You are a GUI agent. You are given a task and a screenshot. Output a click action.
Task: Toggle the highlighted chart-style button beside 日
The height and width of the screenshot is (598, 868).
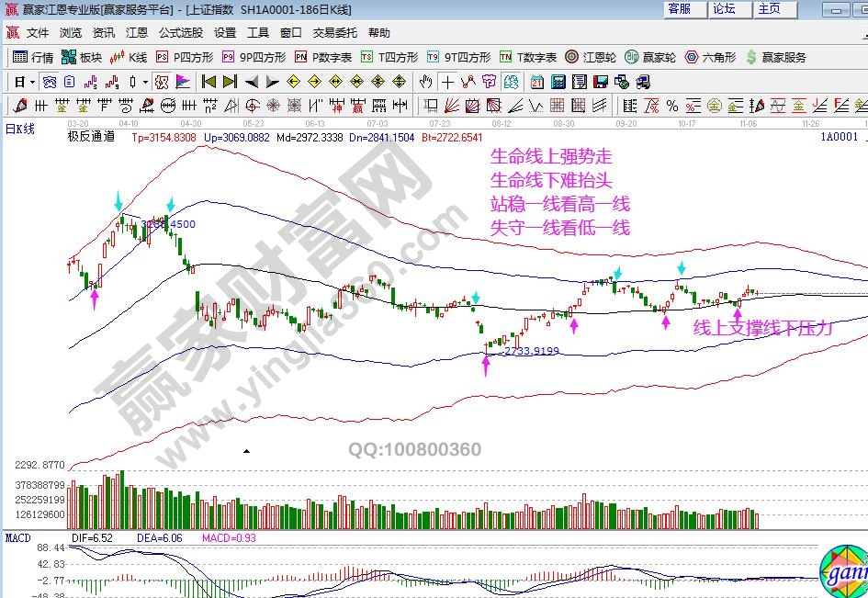point(50,81)
